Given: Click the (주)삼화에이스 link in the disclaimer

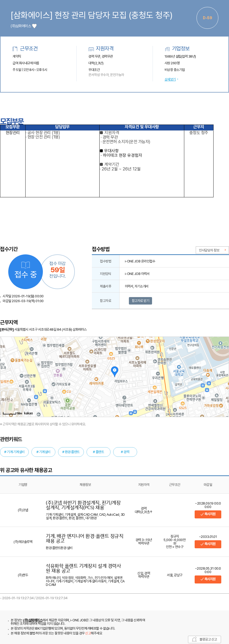Looking at the screenshot, I should (33, 620).
